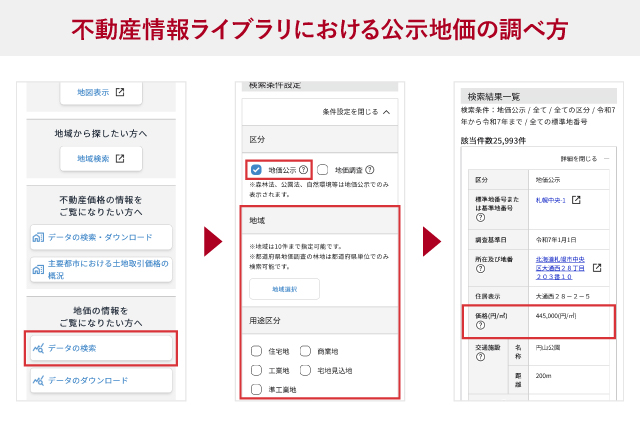Open データの検索・ダウンロード link
This screenshot has height=427, width=640.
101,237
